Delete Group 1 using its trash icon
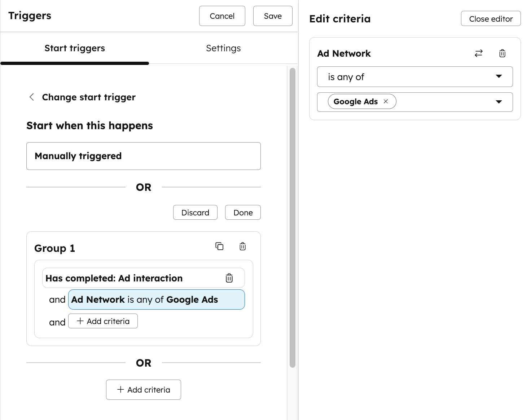This screenshot has height=420, width=531. [242, 246]
